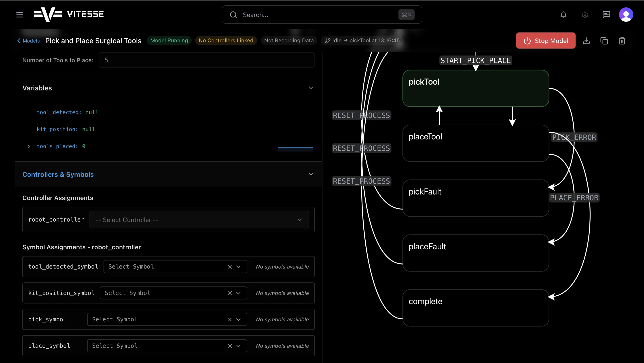Image resolution: width=644 pixels, height=363 pixels.
Task: Open the messages chat icon
Action: [606, 15]
